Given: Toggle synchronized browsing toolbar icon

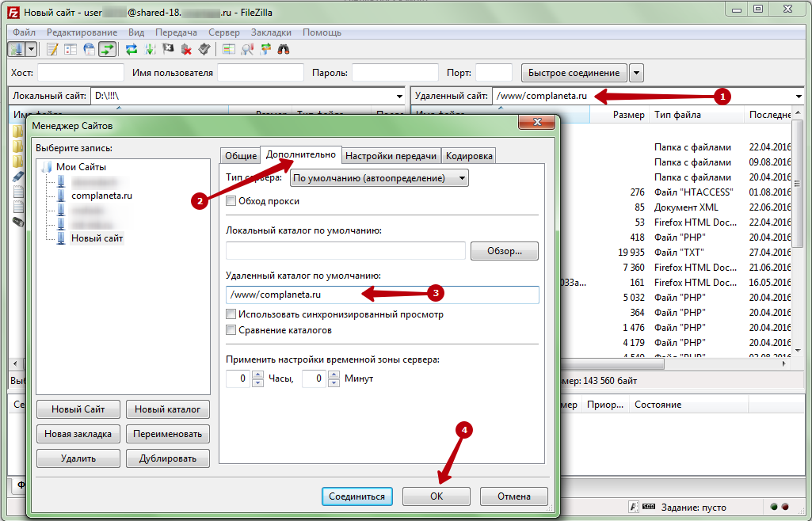Looking at the screenshot, I should coord(265,49).
